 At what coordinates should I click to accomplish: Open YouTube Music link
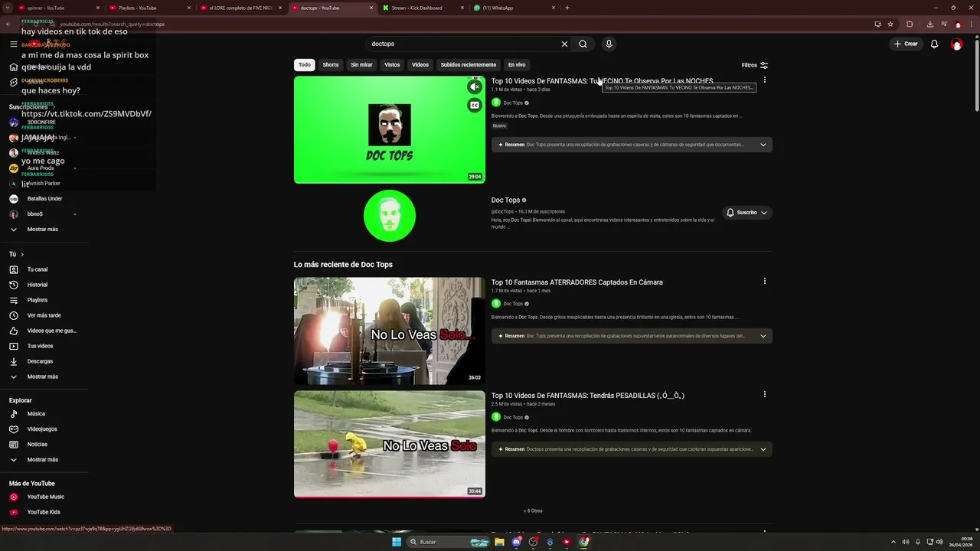[x=44, y=497]
